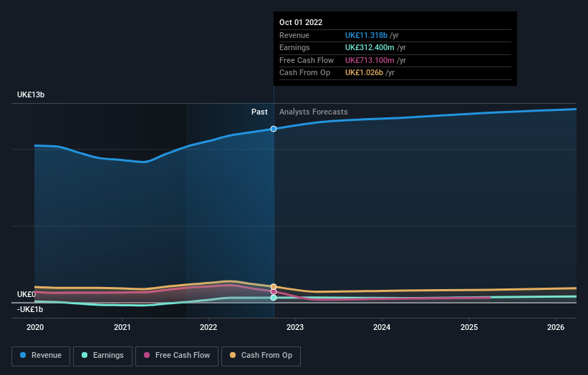The width and height of the screenshot is (588, 375).
Task: Click the Free Cash Flow label in tooltip
Action: [x=307, y=60]
